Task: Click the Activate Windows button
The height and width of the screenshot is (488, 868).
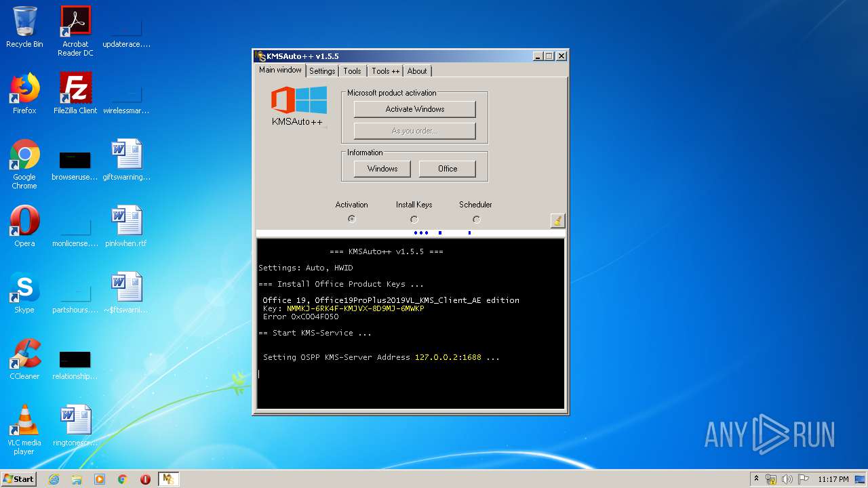Action: coord(414,109)
